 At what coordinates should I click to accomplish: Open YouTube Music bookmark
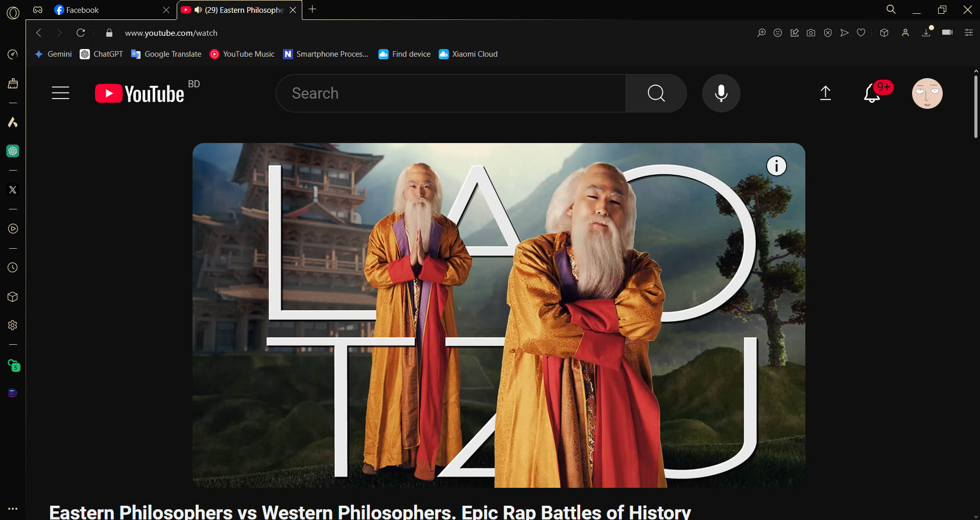click(242, 54)
